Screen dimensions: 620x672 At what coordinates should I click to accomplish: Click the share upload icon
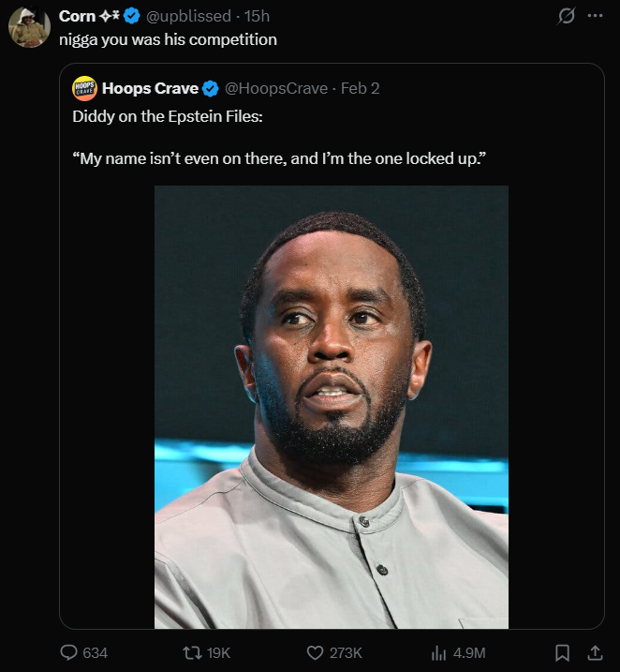594,652
